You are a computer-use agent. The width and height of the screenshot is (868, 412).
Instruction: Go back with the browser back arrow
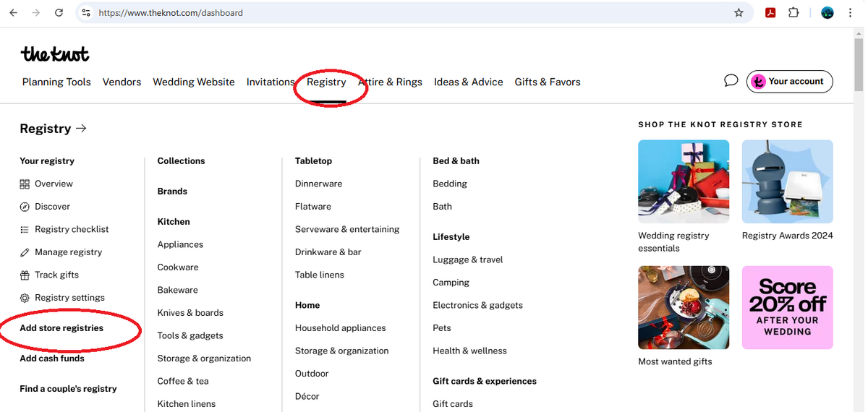(x=14, y=13)
